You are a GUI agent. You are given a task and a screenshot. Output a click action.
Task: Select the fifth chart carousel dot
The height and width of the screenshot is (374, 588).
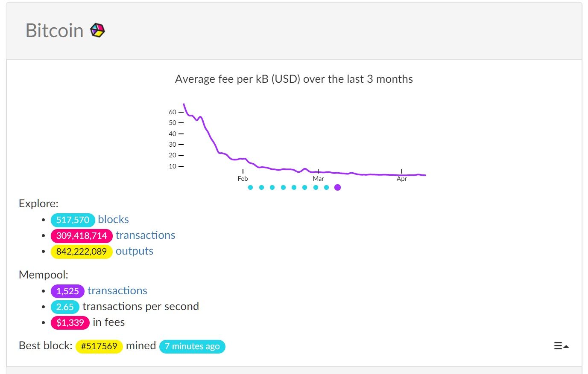[294, 188]
